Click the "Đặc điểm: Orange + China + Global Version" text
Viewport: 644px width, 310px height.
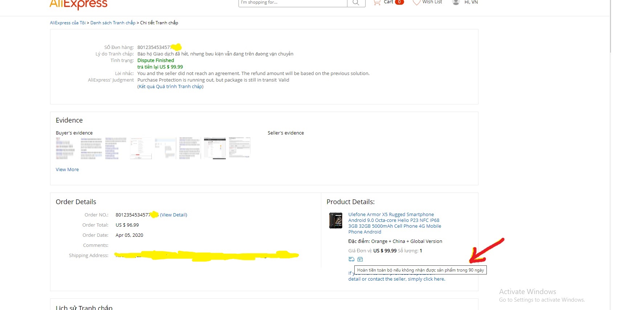point(395,241)
